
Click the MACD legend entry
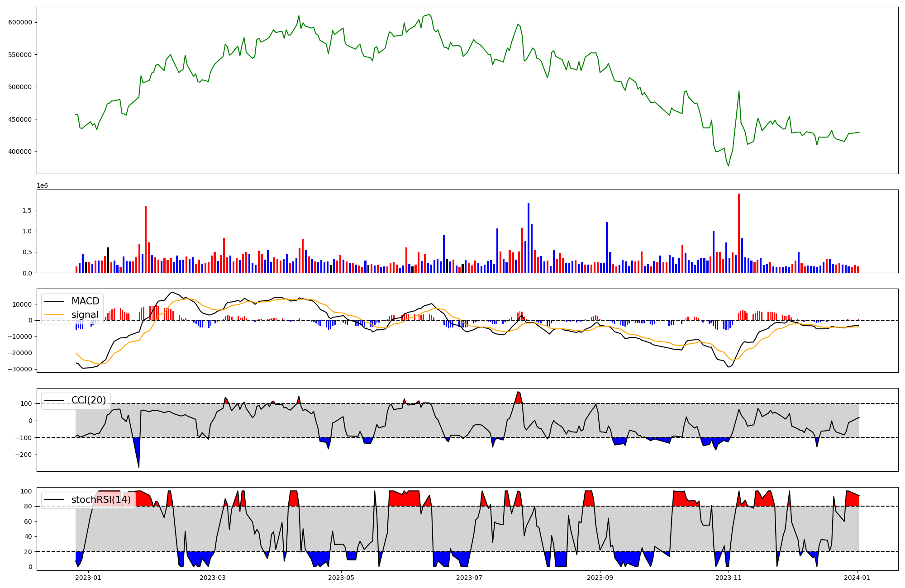(x=85, y=301)
